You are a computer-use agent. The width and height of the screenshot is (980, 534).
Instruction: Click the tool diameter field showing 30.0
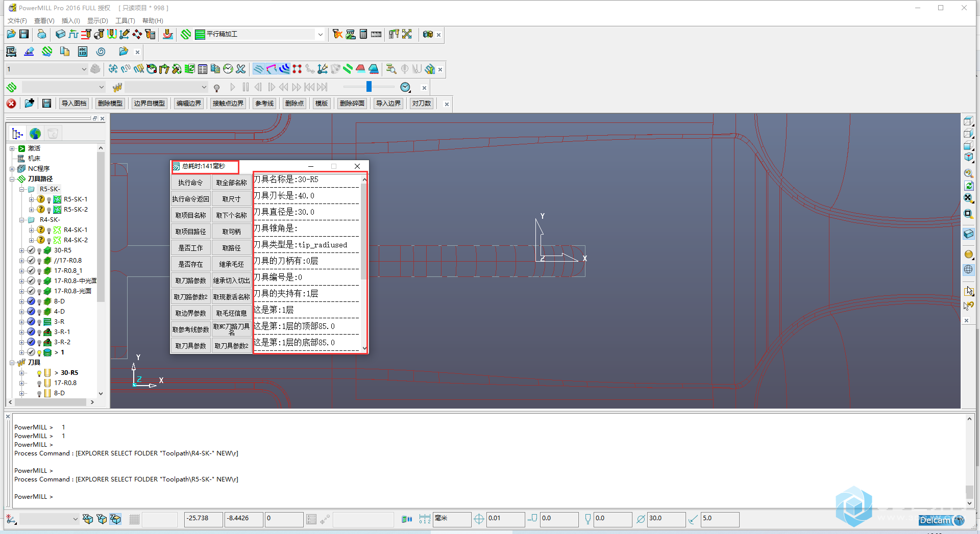(666, 519)
